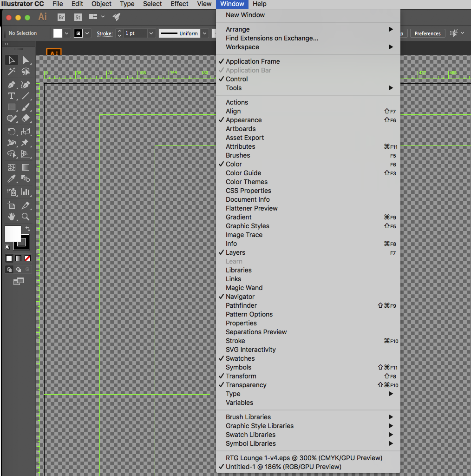Select the Shaper tool
Screen dimensions: 471x476
click(12, 119)
